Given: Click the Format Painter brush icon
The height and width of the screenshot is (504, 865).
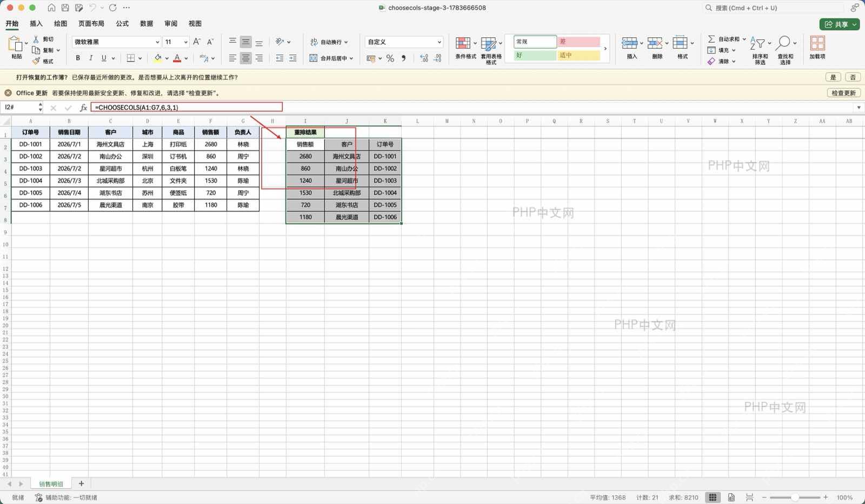Looking at the screenshot, I should [36, 61].
